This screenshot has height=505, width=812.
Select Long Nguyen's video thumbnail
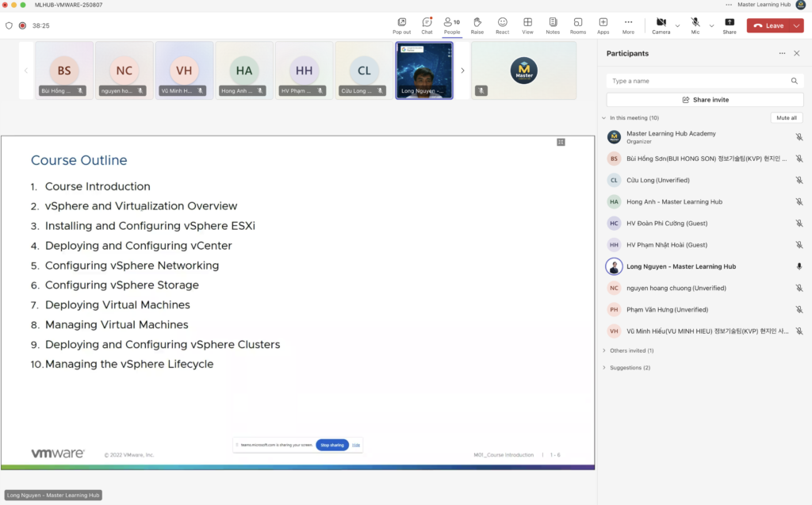pos(424,71)
